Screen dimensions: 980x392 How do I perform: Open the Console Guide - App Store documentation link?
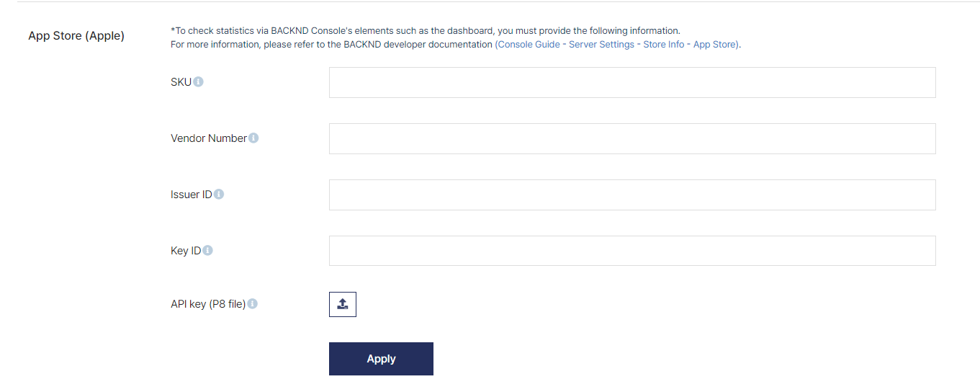(x=618, y=44)
